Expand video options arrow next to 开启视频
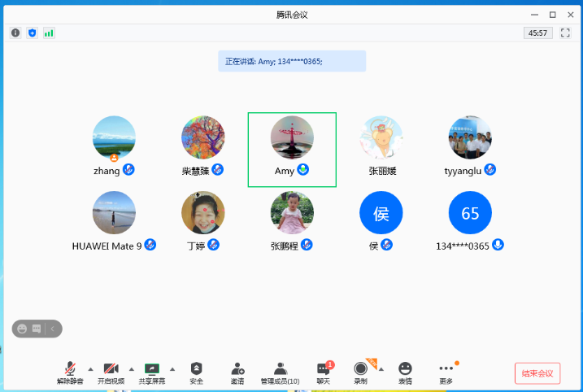This screenshot has width=583, height=392. point(131,368)
